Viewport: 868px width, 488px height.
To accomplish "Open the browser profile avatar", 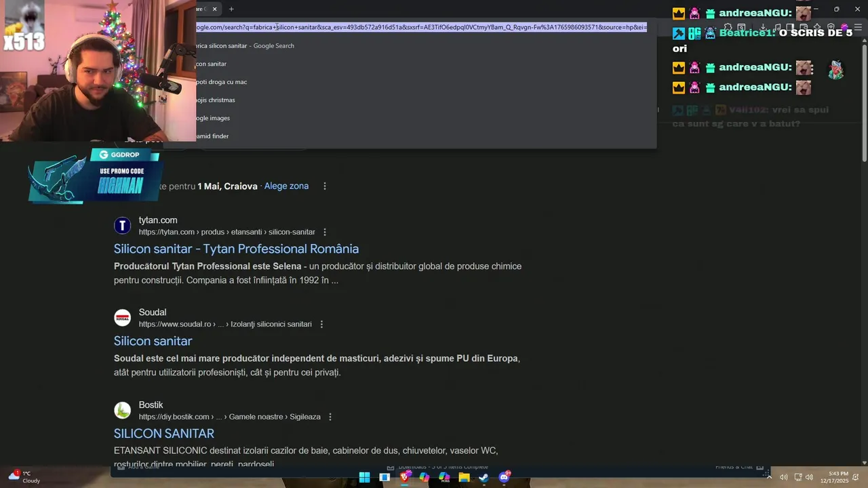I will (x=844, y=28).
